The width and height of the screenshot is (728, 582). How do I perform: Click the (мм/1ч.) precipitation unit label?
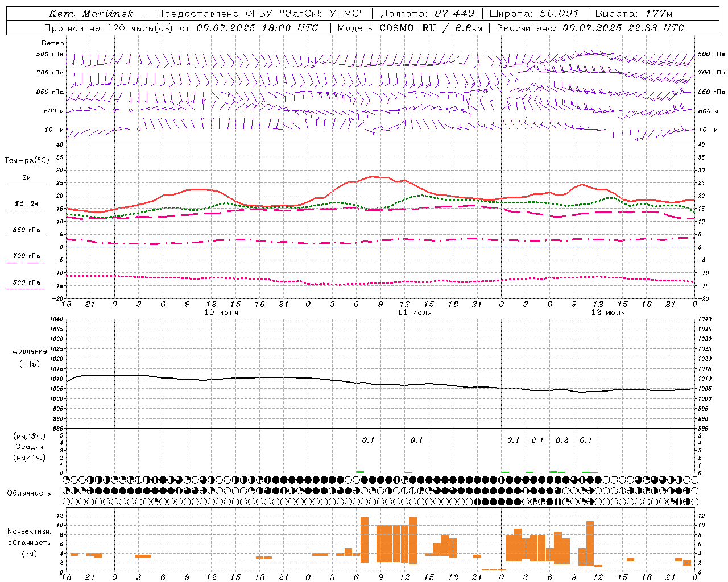pyautogui.click(x=30, y=458)
